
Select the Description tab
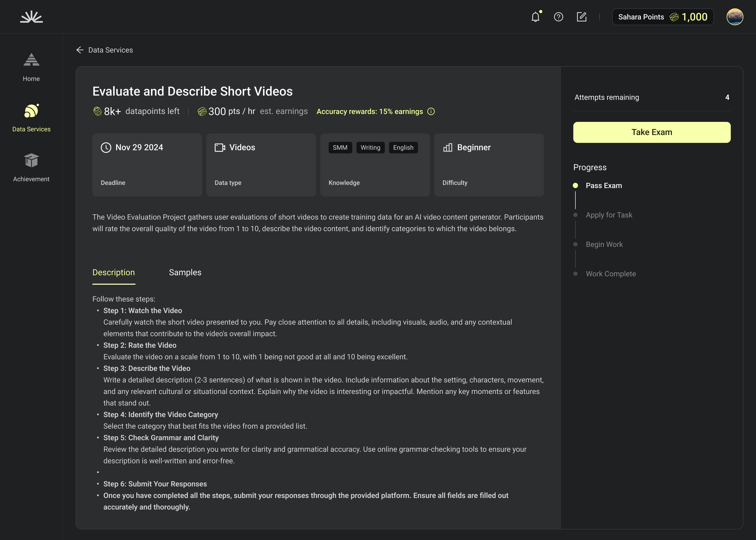114,272
